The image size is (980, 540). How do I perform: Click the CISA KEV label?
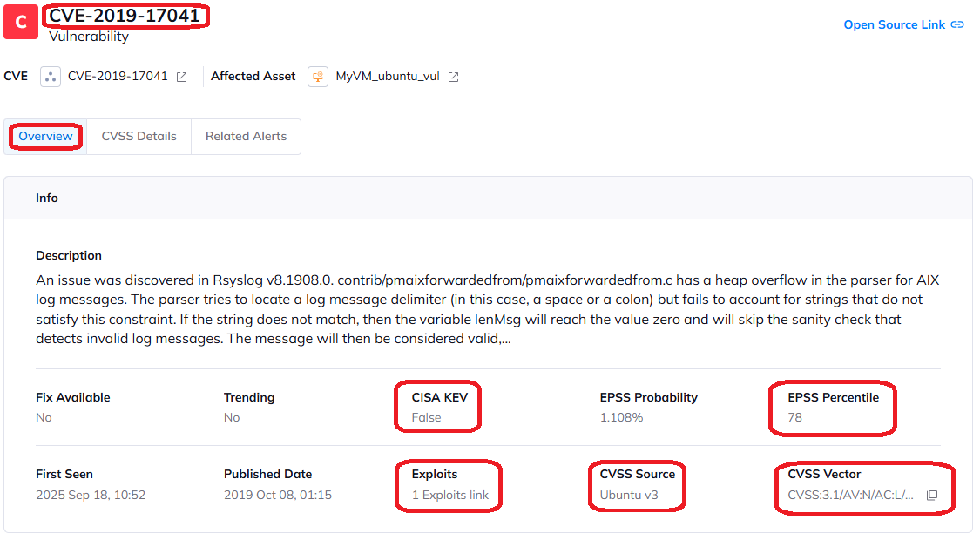click(x=439, y=397)
